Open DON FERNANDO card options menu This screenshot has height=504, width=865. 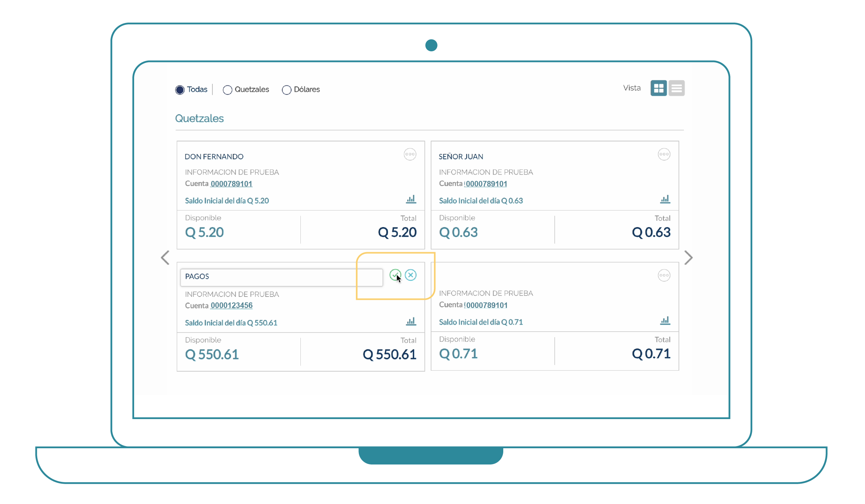[410, 154]
